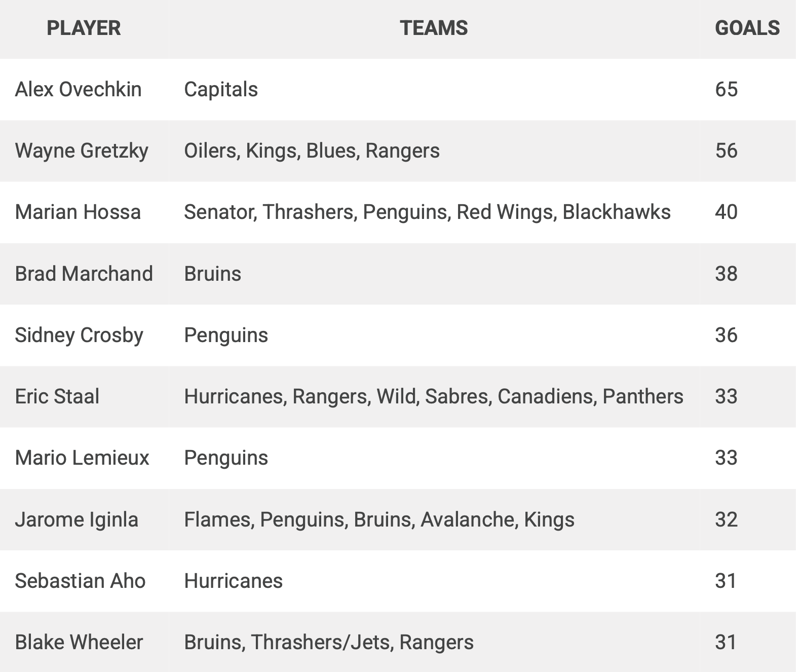Image resolution: width=801 pixels, height=672 pixels.
Task: Click the GOALS column header
Action: pyautogui.click(x=747, y=28)
